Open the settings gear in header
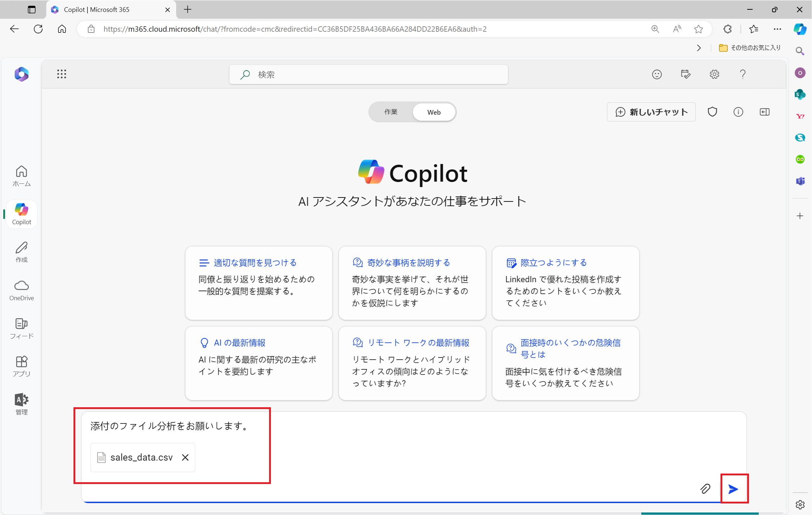The width and height of the screenshot is (812, 515). (x=714, y=74)
